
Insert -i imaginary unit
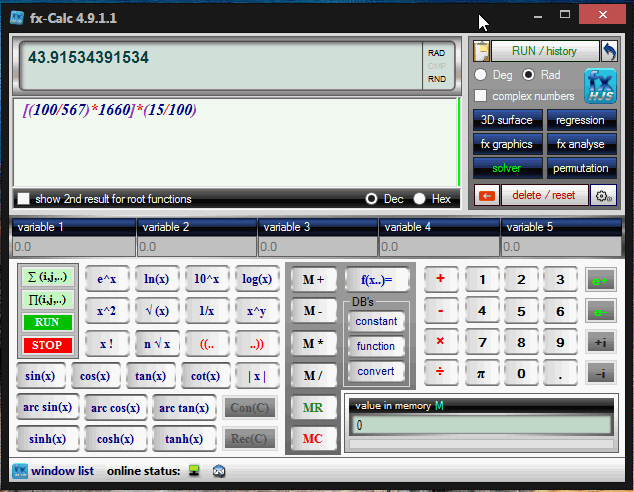coord(600,374)
